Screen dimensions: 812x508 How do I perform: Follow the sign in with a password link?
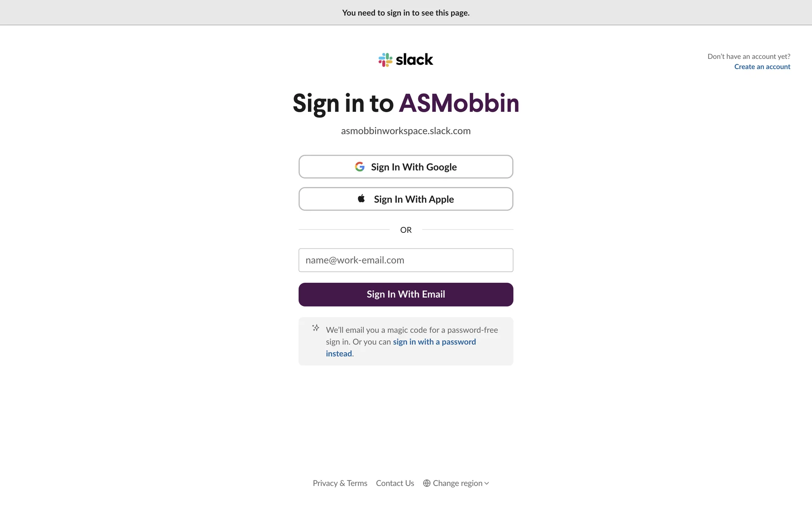434,342
